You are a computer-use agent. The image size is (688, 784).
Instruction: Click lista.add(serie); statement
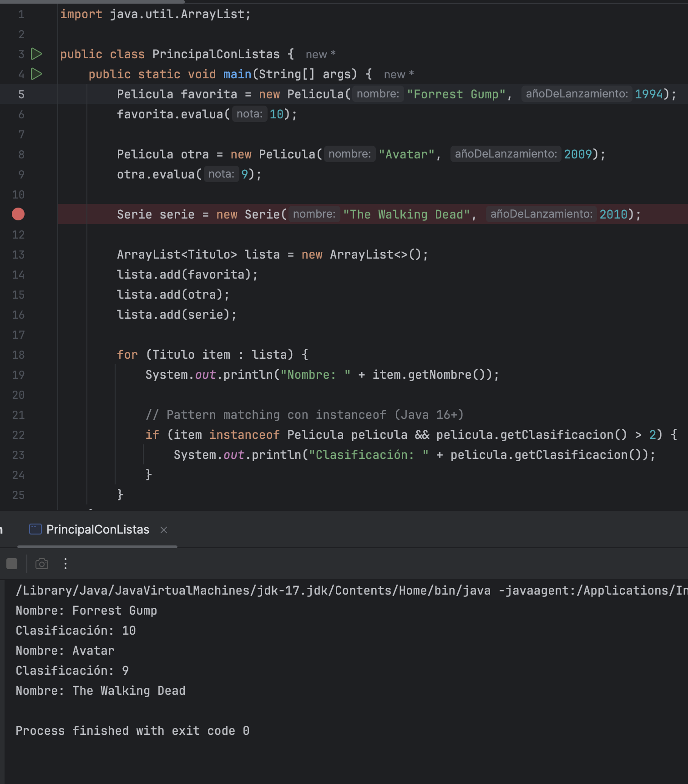(177, 315)
